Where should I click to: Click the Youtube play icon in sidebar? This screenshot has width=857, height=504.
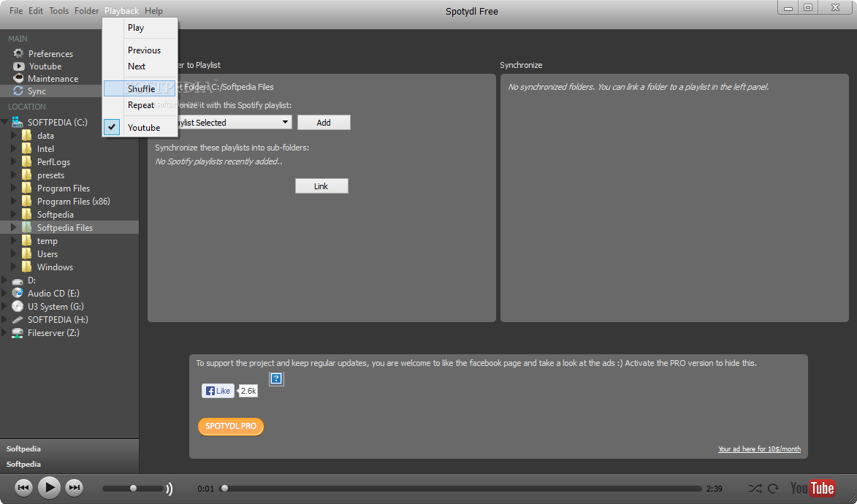click(x=18, y=66)
